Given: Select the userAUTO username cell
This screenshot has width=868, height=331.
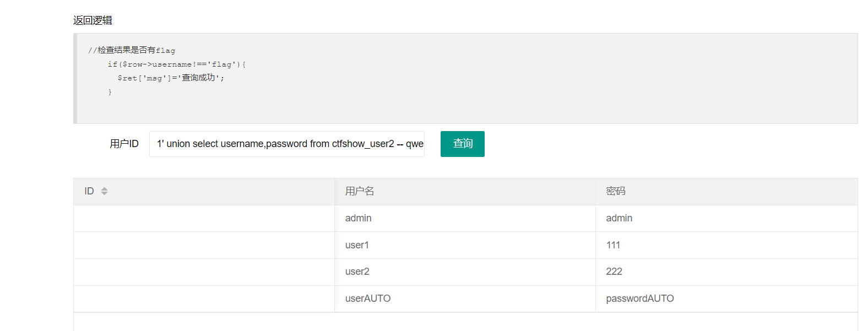Looking at the screenshot, I should tap(465, 299).
